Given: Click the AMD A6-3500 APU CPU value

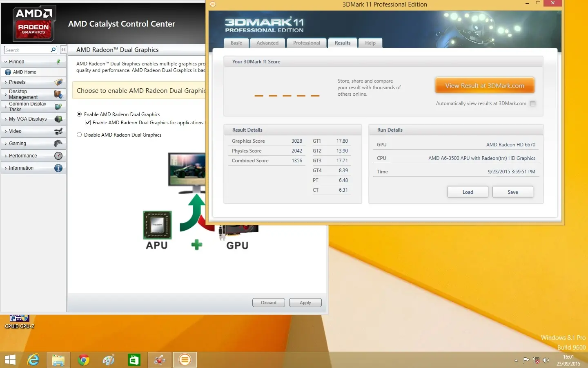Looking at the screenshot, I should [482, 158].
